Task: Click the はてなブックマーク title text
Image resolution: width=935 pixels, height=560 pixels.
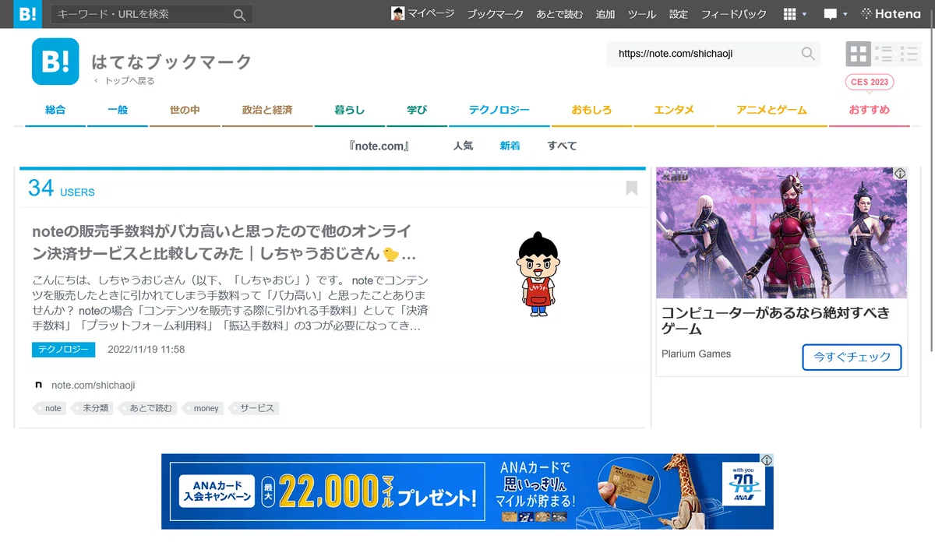Action: tap(171, 62)
